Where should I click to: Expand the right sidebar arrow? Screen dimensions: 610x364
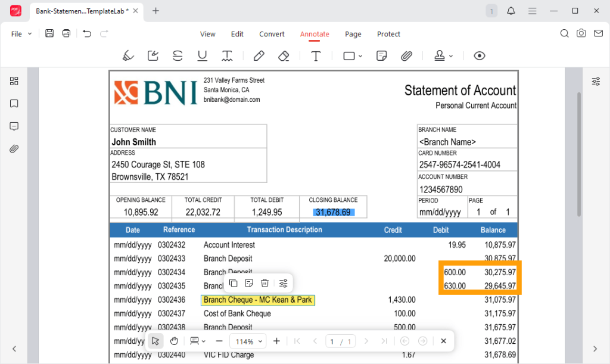pos(595,349)
